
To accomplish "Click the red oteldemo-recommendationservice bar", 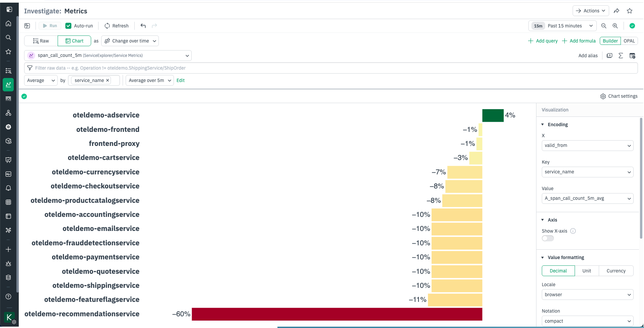I will [337, 314].
